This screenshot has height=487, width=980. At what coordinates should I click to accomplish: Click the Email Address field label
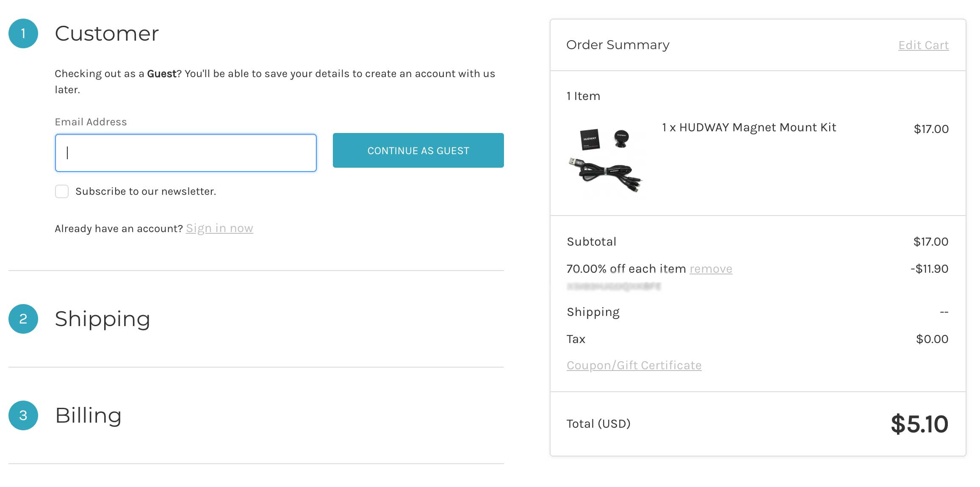(91, 122)
